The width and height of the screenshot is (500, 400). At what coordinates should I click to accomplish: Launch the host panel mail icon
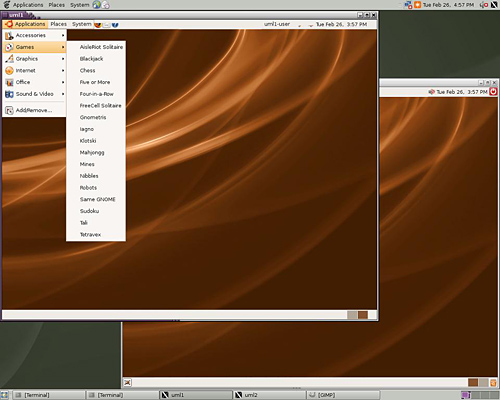coord(106,5)
